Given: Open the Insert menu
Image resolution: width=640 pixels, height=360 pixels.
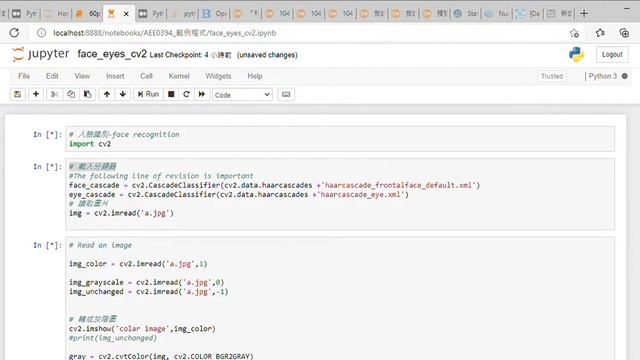Looking at the screenshot, I should point(115,76).
